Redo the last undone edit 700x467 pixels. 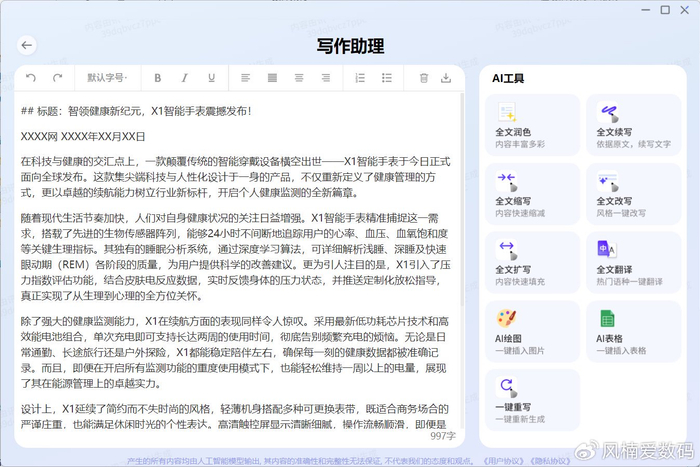57,78
